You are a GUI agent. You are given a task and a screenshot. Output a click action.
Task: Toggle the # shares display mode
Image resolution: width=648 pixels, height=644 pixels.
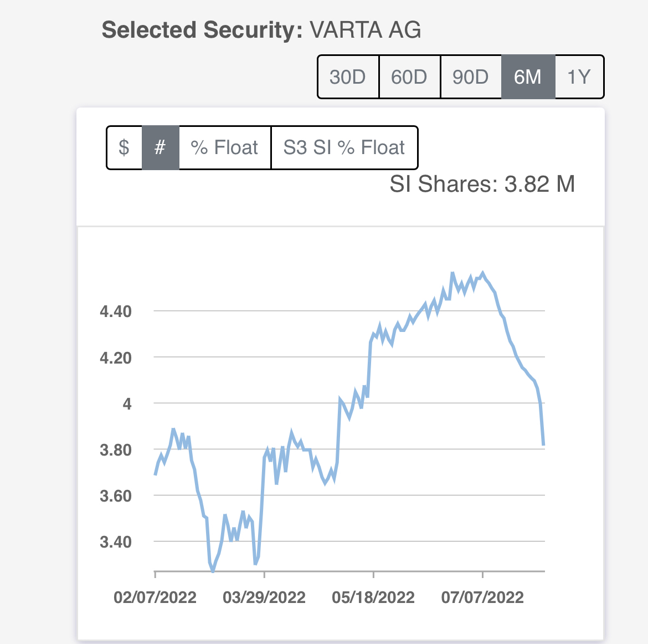tap(160, 147)
